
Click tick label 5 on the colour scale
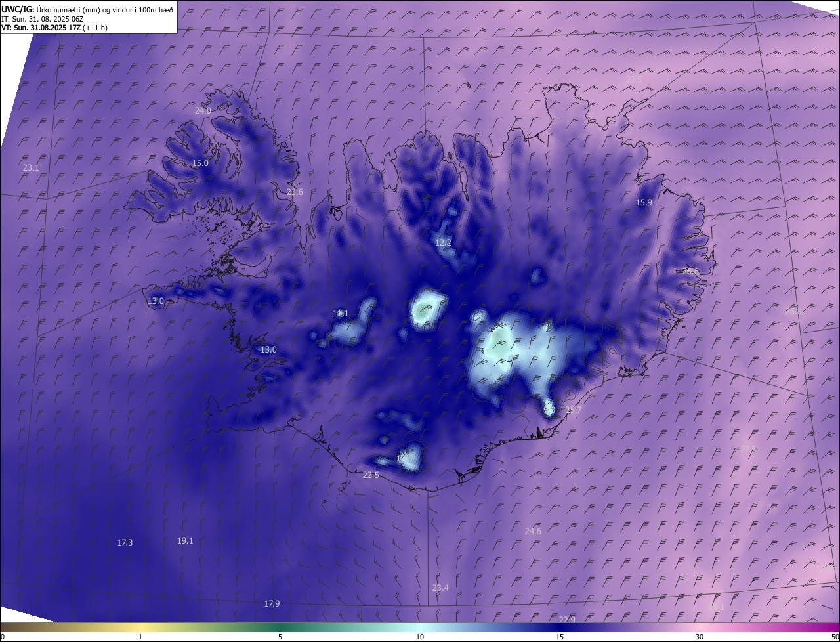(x=280, y=637)
